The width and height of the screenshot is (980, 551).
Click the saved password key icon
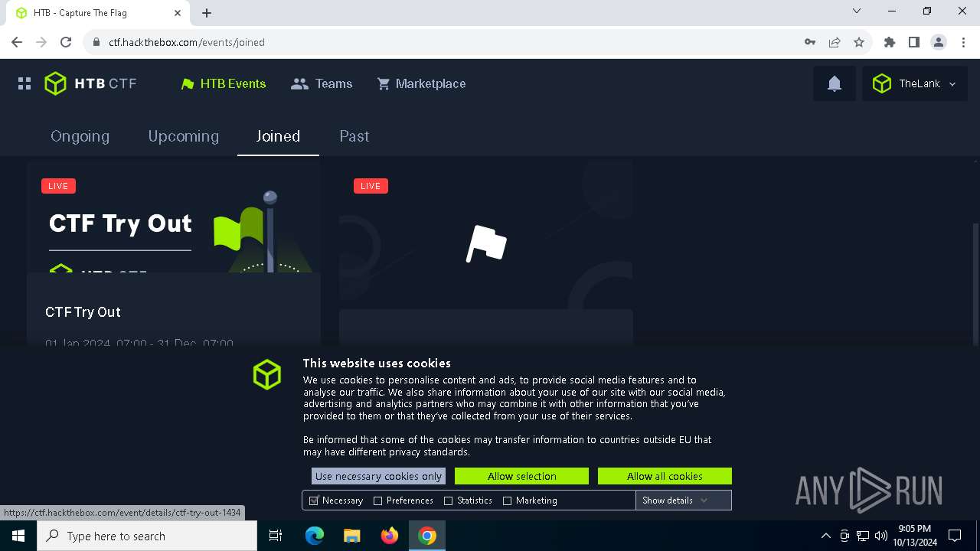pos(810,42)
